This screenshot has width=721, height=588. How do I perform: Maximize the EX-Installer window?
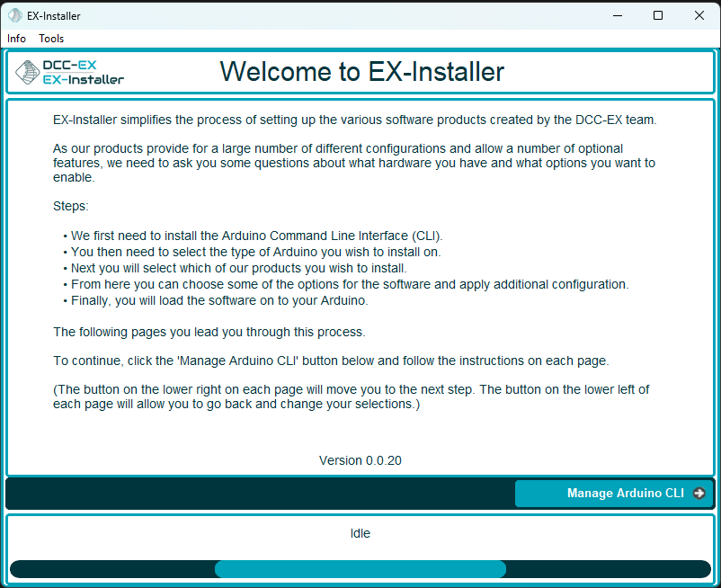(658, 15)
